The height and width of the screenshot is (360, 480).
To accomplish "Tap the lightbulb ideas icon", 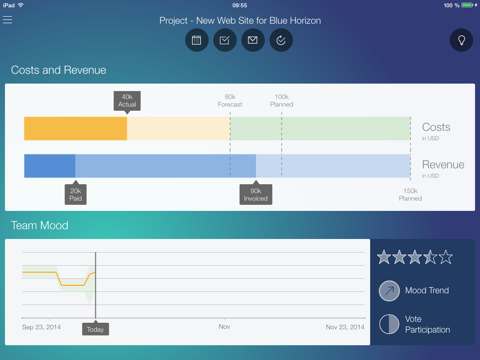I will 461,40.
